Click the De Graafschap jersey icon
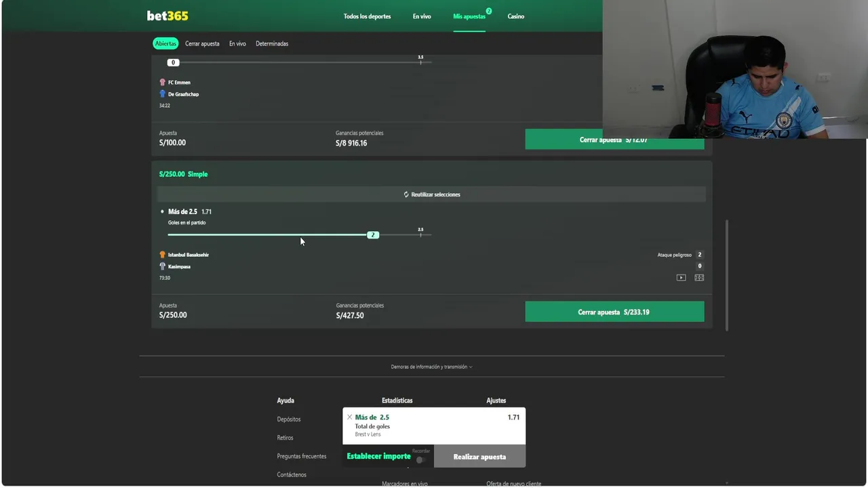Screen dimensions: 868x488 [x=162, y=94]
